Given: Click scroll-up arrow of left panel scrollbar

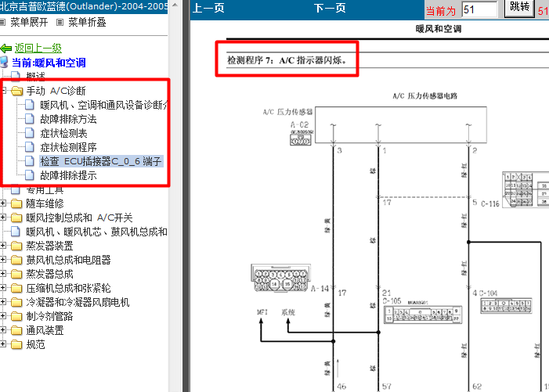Looking at the screenshot, I should [x=175, y=5].
